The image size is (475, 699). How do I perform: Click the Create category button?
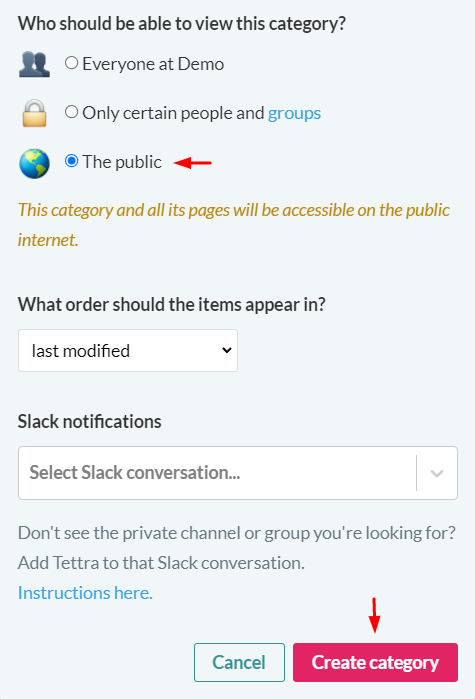coord(375,662)
